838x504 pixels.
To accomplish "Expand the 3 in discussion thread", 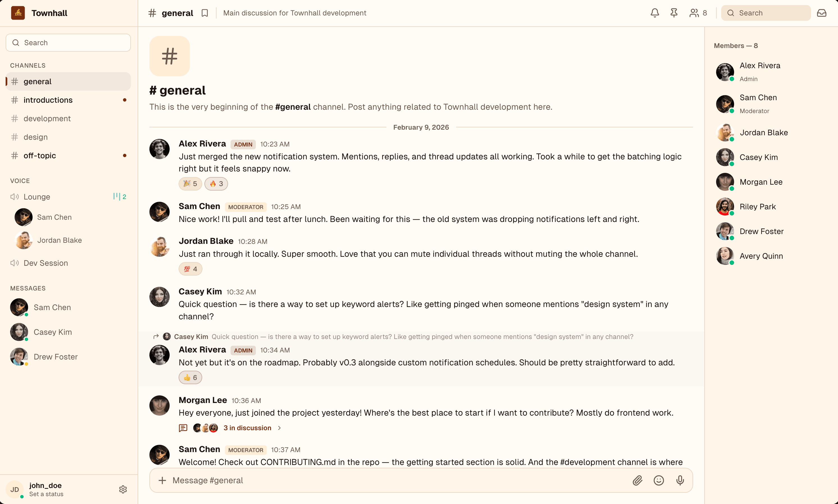I will point(247,428).
